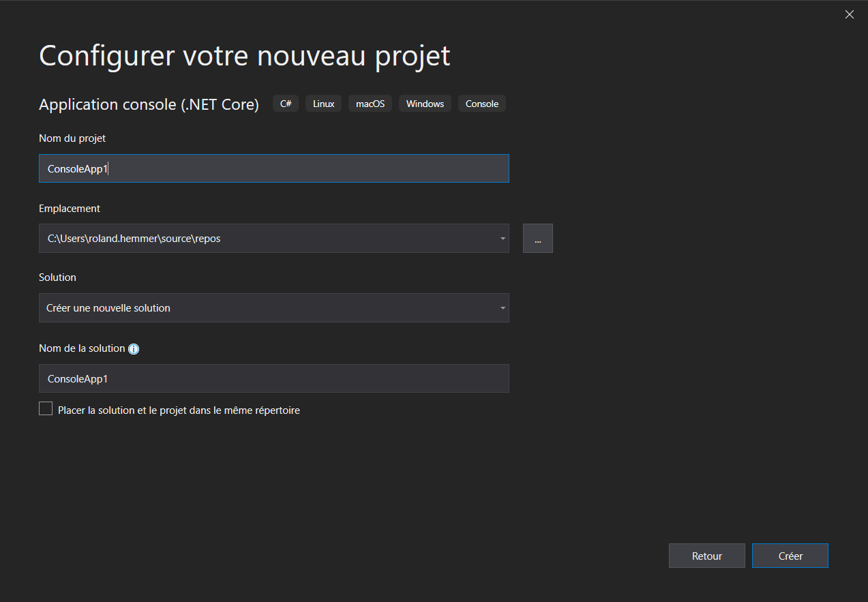The image size is (868, 602).
Task: Click the Nom du projet label
Action: tap(72, 138)
